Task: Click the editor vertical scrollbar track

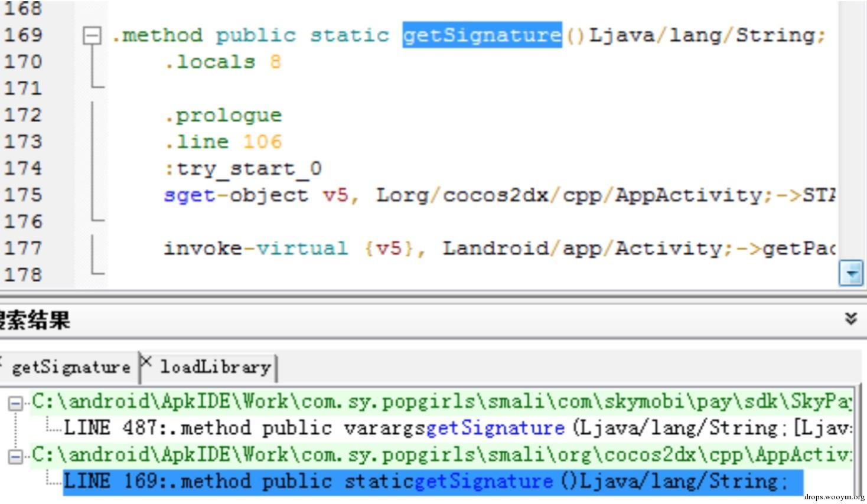Action: (x=850, y=130)
